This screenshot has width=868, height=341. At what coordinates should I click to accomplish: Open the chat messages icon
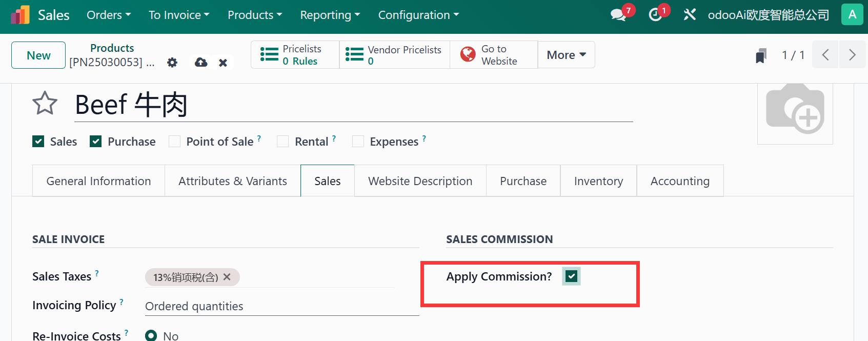(618, 15)
